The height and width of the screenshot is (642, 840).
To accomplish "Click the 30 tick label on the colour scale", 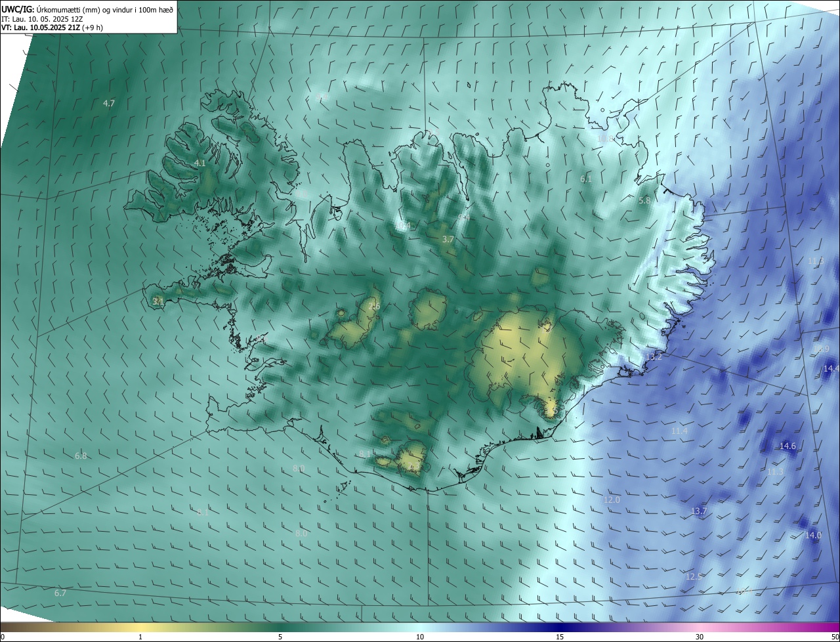I will coord(700,637).
